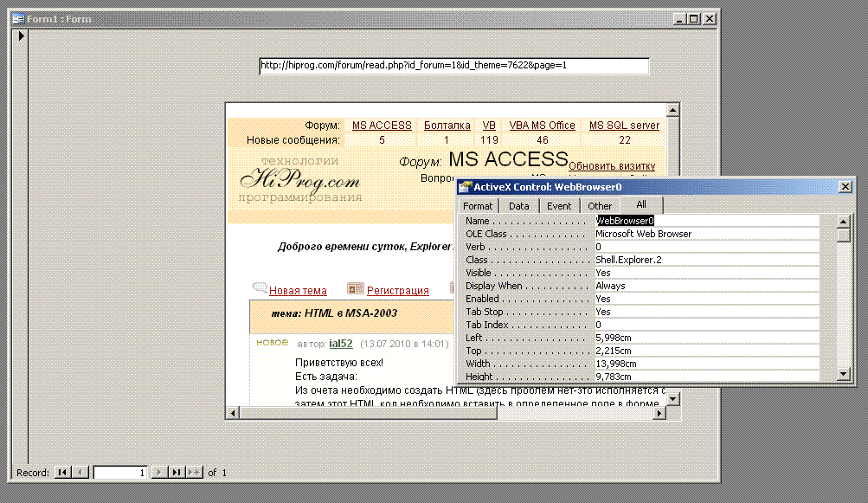Click property sheet scrollbar down arrow
The height and width of the screenshot is (503, 868).
coord(843,374)
